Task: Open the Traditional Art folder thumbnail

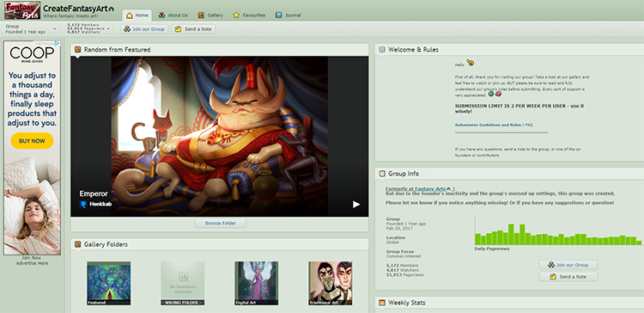Action: coord(331,284)
